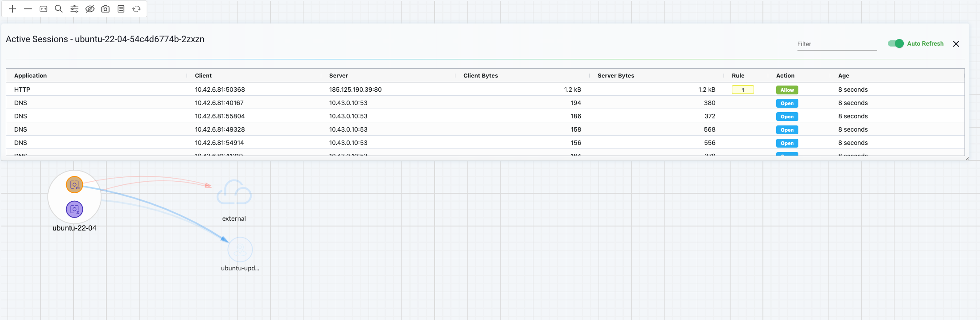The width and height of the screenshot is (980, 320).
Task: Fit graph to screen icon
Action: (43, 9)
